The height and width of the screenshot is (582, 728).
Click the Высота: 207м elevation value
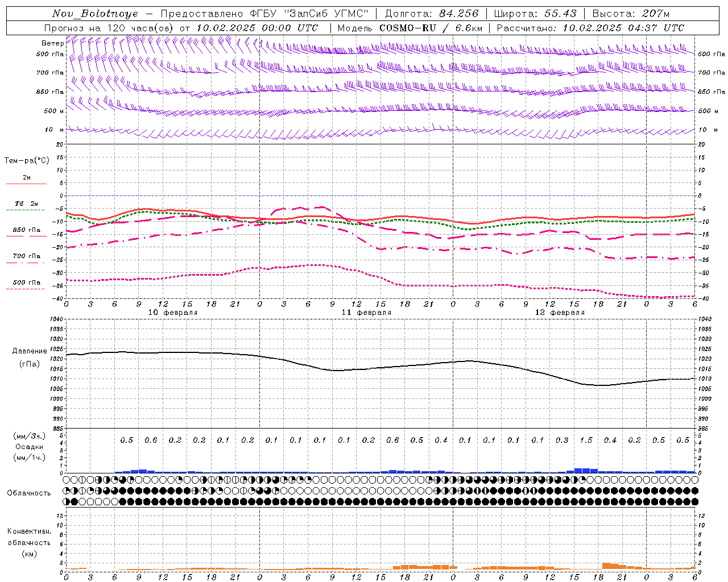[x=631, y=14]
